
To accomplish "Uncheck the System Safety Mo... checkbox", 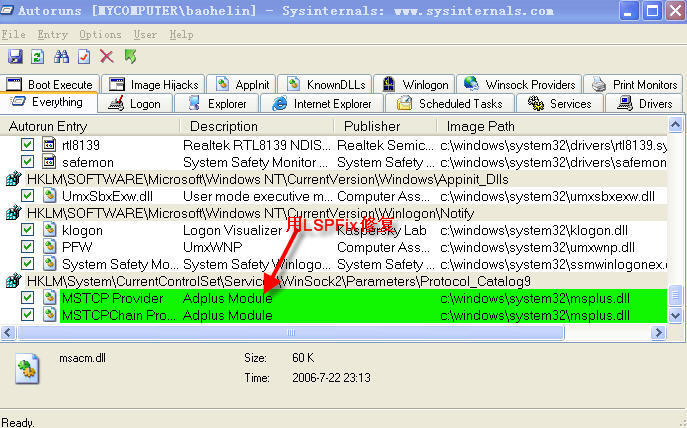I will point(27,264).
